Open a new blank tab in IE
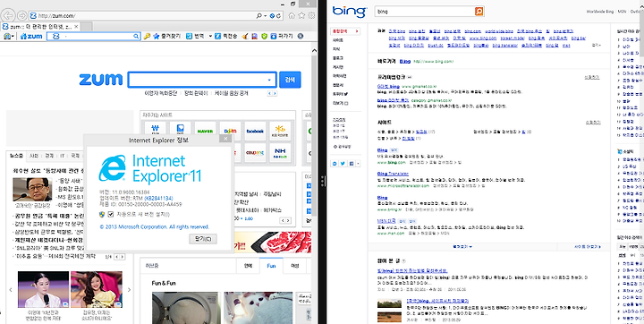 tap(87, 26)
